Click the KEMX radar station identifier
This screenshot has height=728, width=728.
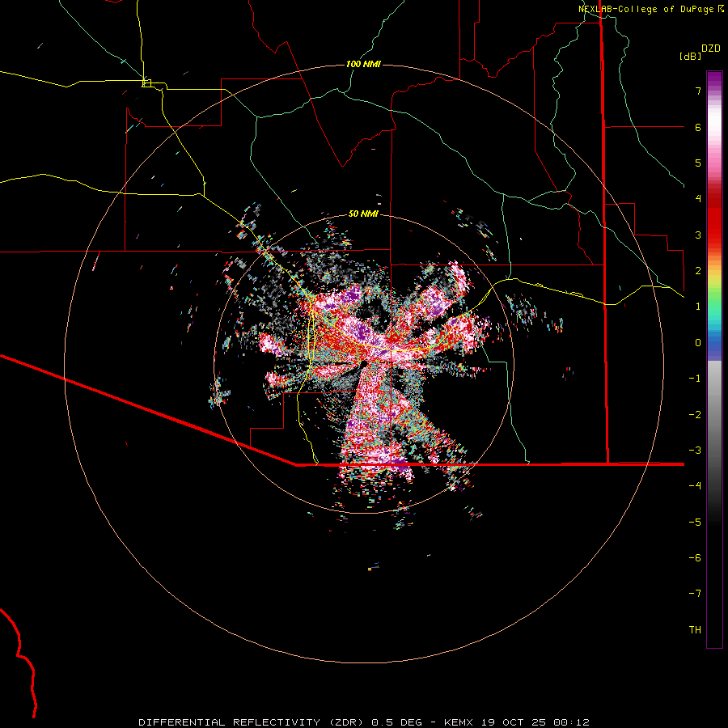[459, 722]
